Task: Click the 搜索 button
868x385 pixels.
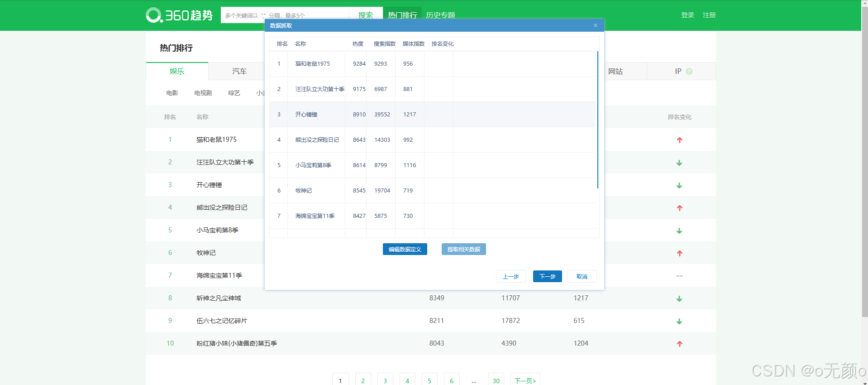Action: tap(366, 15)
